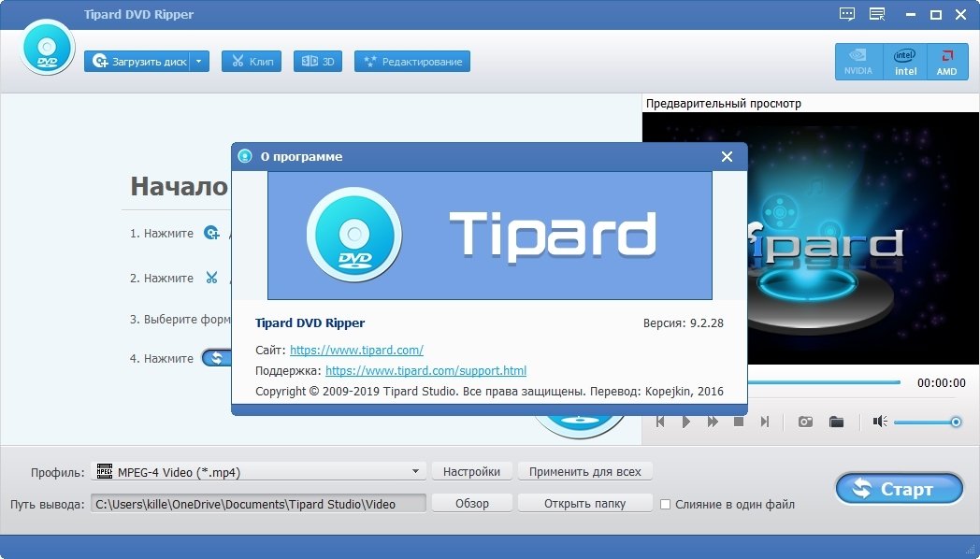This screenshot has width=980, height=559.
Task: Jump to previous chapter in preview player
Action: [660, 422]
